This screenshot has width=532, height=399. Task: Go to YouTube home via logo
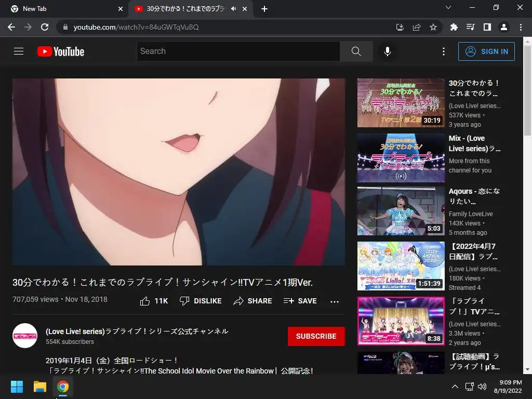[x=61, y=51]
